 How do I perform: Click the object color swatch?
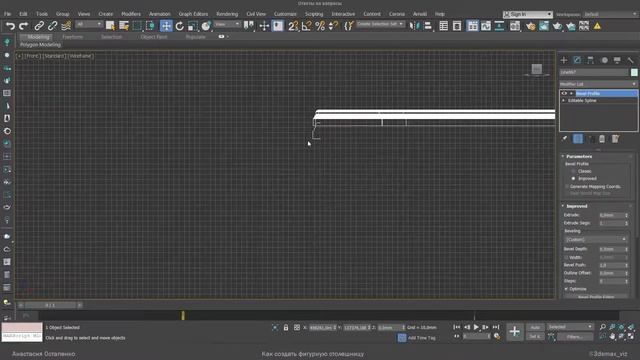pyautogui.click(x=634, y=72)
